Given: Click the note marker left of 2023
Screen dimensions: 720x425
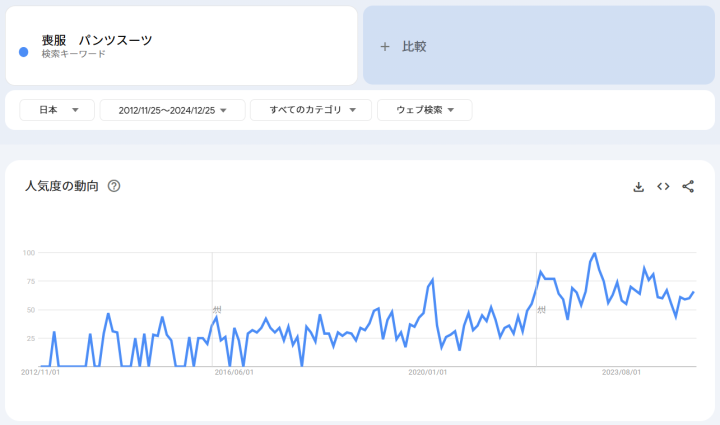Looking at the screenshot, I should click(541, 310).
